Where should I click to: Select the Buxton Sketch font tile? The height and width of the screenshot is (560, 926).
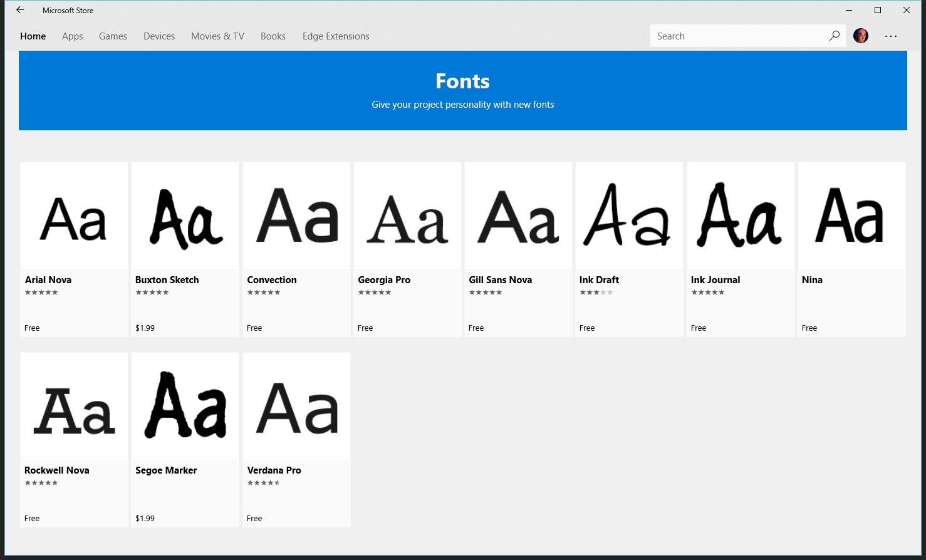185,249
